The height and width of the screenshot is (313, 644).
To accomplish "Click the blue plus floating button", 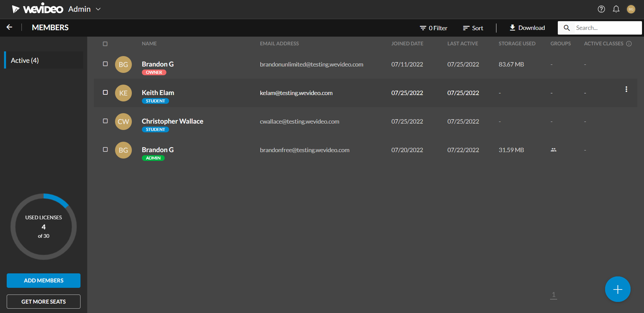I will coord(618,289).
